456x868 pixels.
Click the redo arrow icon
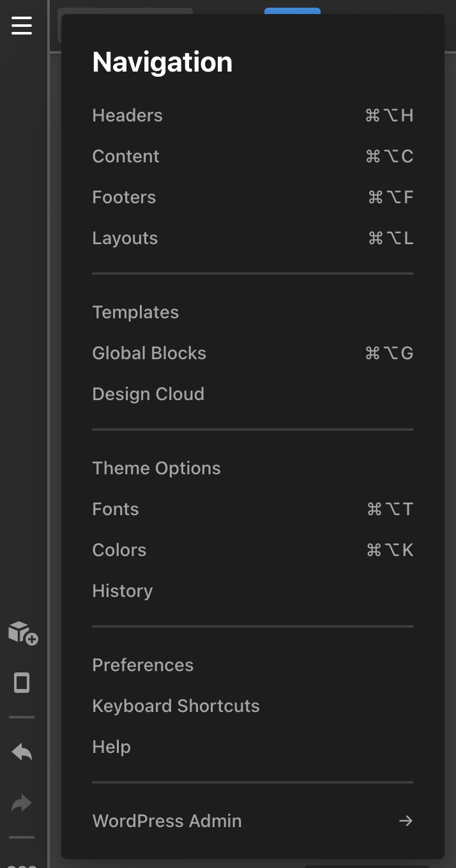click(22, 803)
